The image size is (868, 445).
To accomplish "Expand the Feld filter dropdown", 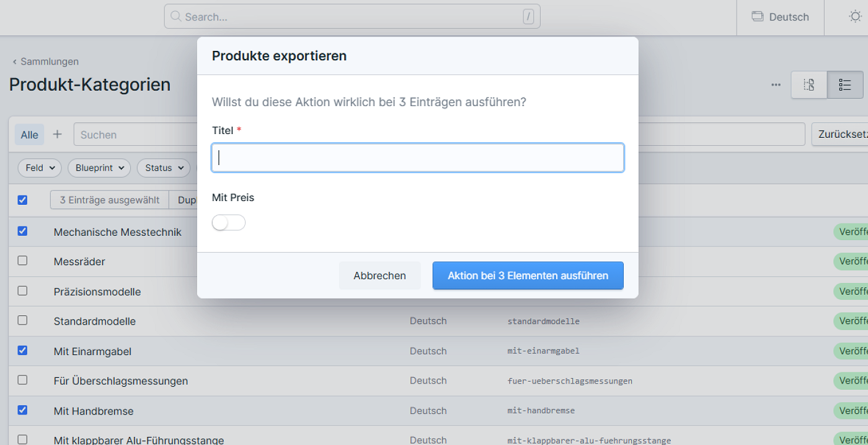I will point(40,168).
